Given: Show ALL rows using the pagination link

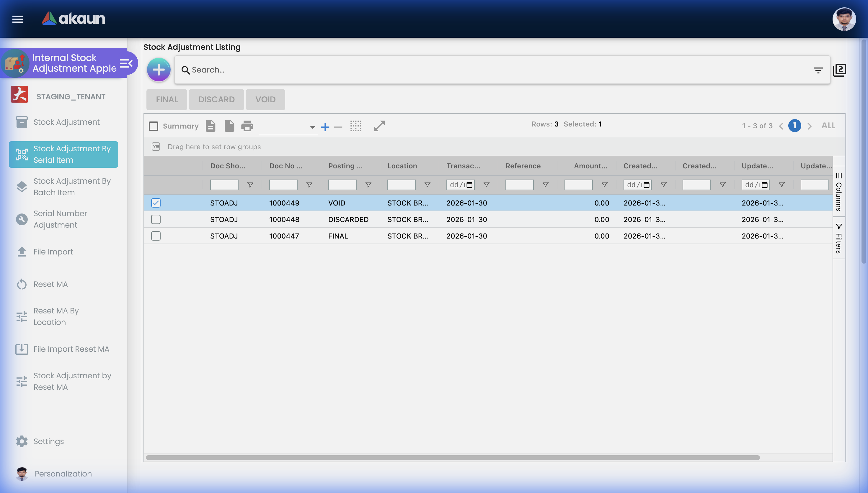Looking at the screenshot, I should coord(828,125).
